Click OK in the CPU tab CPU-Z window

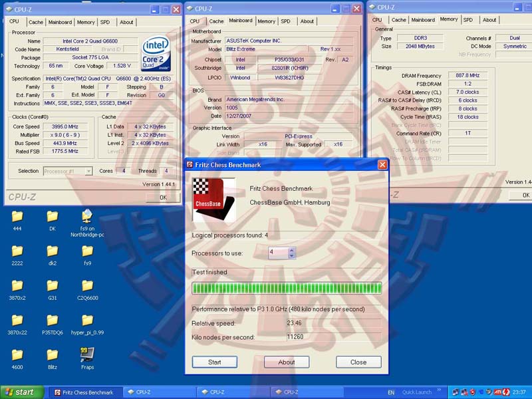tap(163, 198)
